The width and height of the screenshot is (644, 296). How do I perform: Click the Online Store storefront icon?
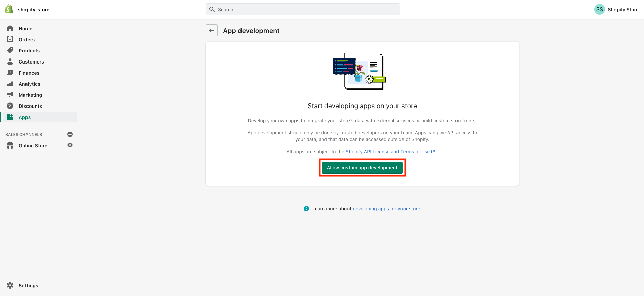click(x=10, y=145)
